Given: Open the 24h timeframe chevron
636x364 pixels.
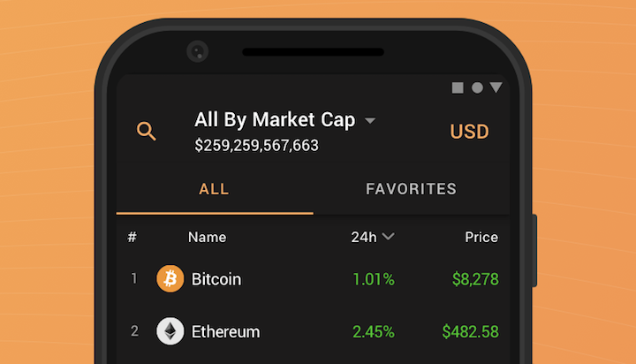Looking at the screenshot, I should pos(388,236).
